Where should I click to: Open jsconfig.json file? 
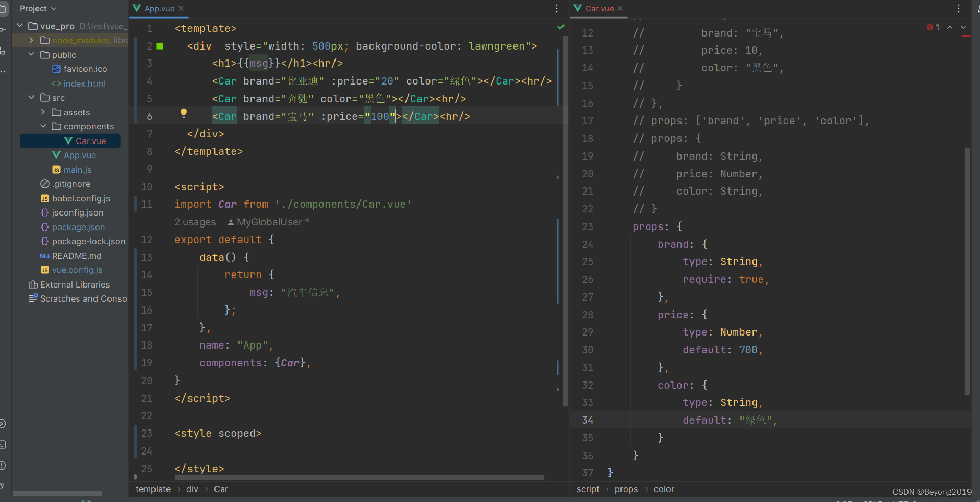pos(72,212)
